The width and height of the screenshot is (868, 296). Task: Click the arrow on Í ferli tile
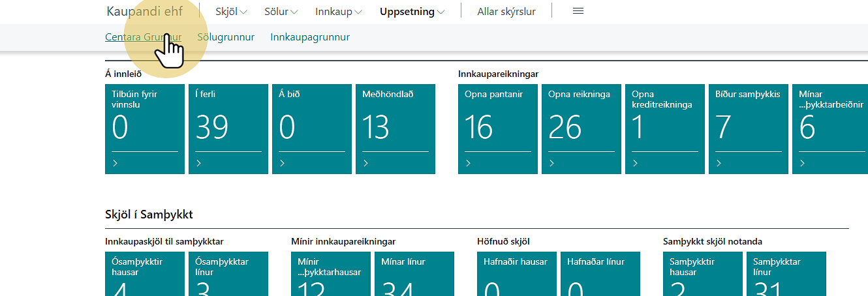(199, 163)
